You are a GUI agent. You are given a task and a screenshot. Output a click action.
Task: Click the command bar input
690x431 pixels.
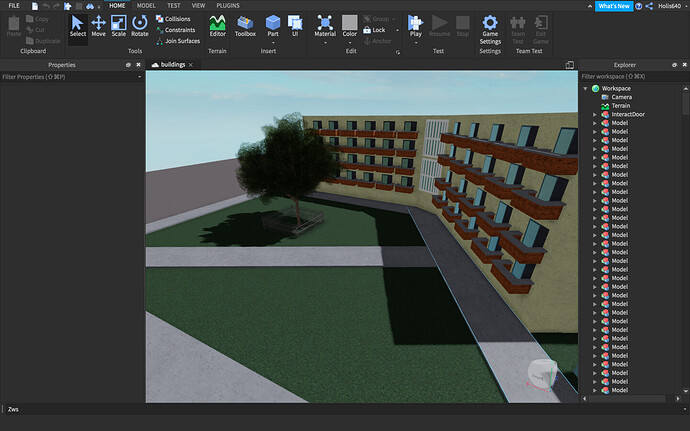[345, 409]
